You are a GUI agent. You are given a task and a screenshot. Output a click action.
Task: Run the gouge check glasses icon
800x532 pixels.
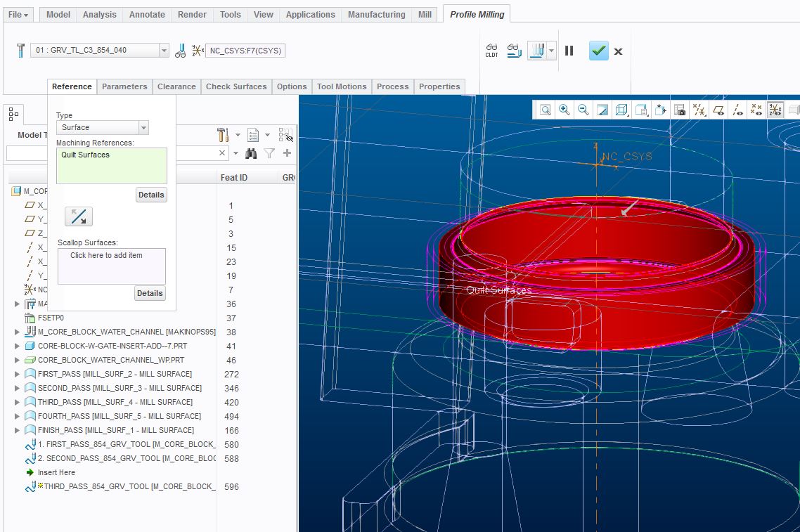coord(514,51)
